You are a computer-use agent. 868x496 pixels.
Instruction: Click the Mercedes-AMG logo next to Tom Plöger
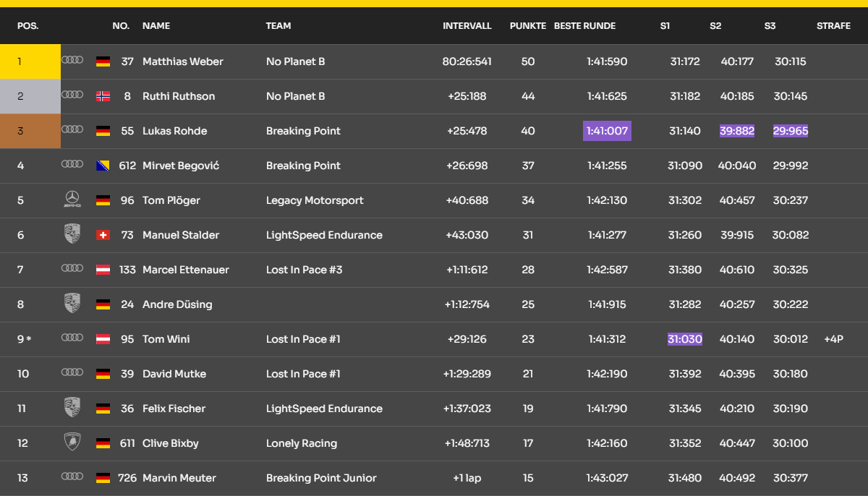click(x=72, y=200)
